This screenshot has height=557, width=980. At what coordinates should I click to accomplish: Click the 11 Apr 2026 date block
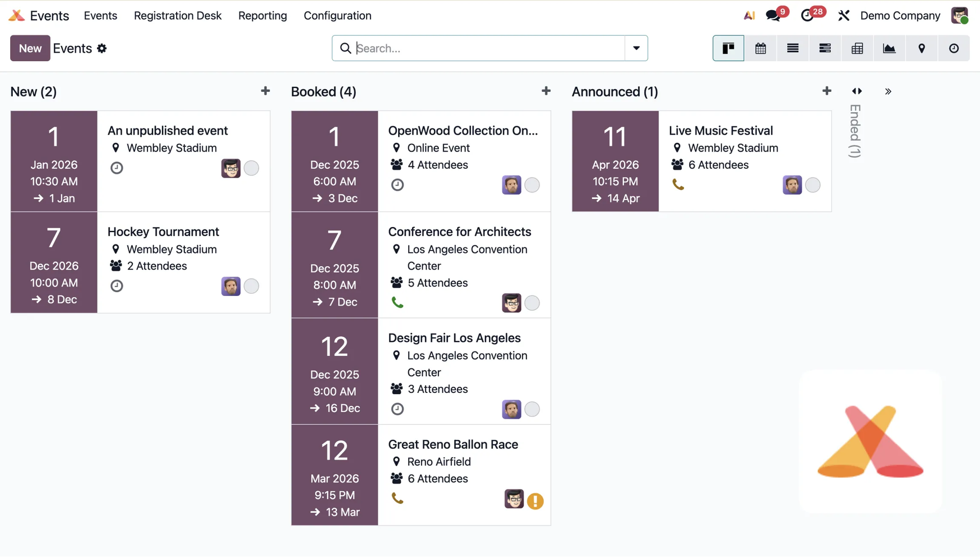pos(616,161)
